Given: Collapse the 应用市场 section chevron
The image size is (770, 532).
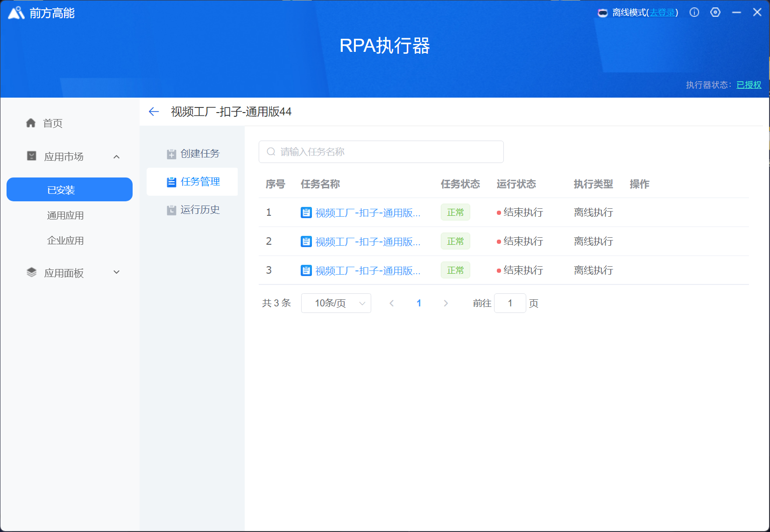Looking at the screenshot, I should click(x=117, y=157).
